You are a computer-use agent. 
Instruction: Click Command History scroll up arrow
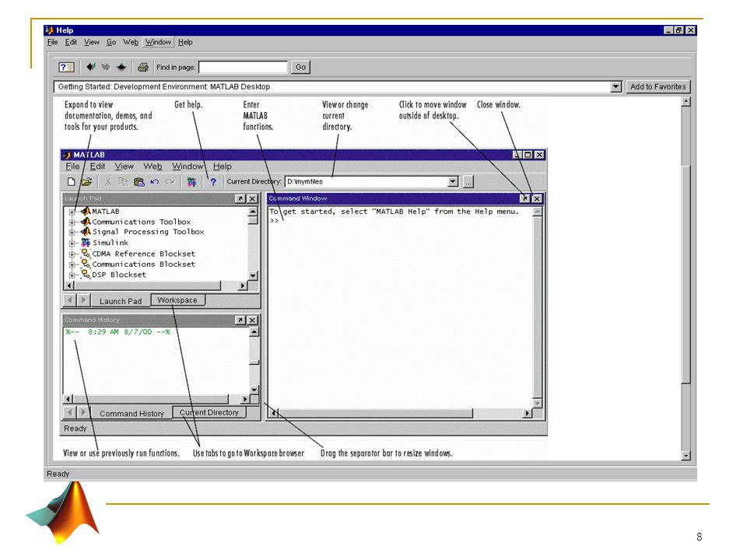254,332
